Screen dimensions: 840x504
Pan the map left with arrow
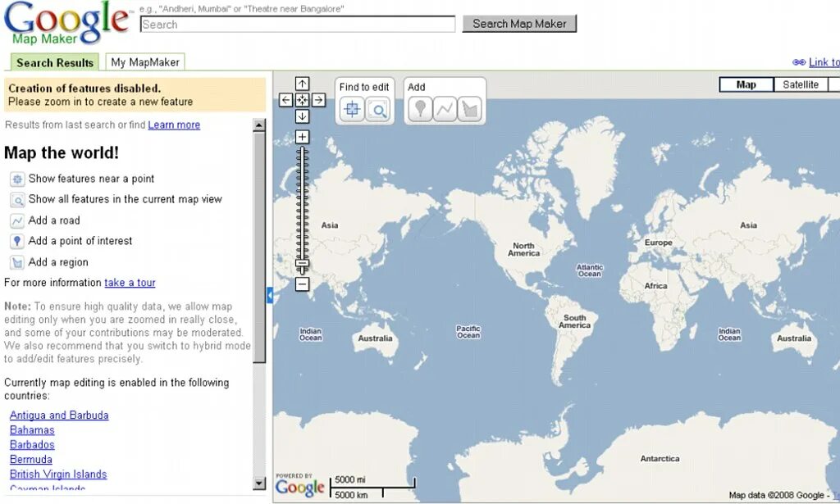pos(286,100)
